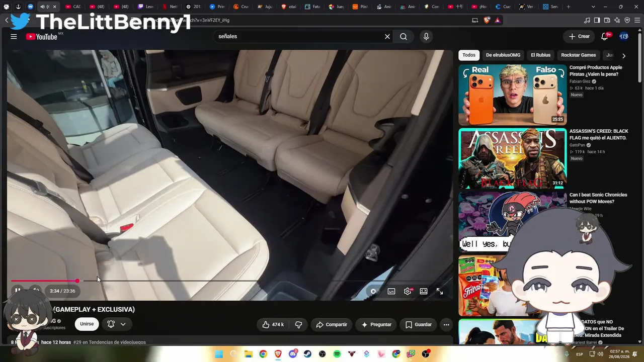Toggle autoplay switch in player
The height and width of the screenshot is (362, 644).
373,291
